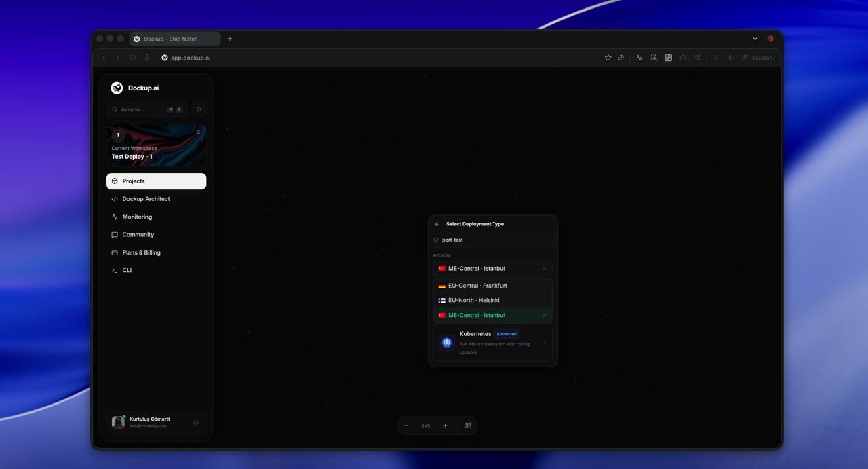
Task: Click the translate icon in browser toolbar
Action: (x=639, y=58)
